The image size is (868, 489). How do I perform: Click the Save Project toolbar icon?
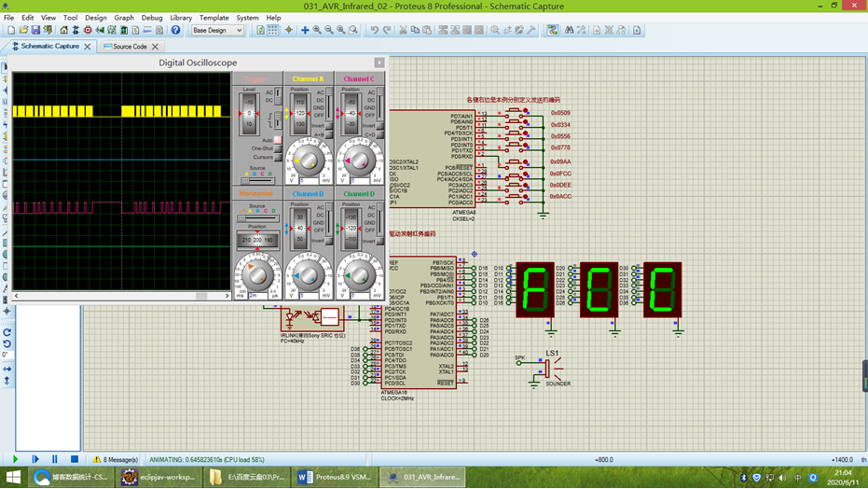click(x=35, y=31)
